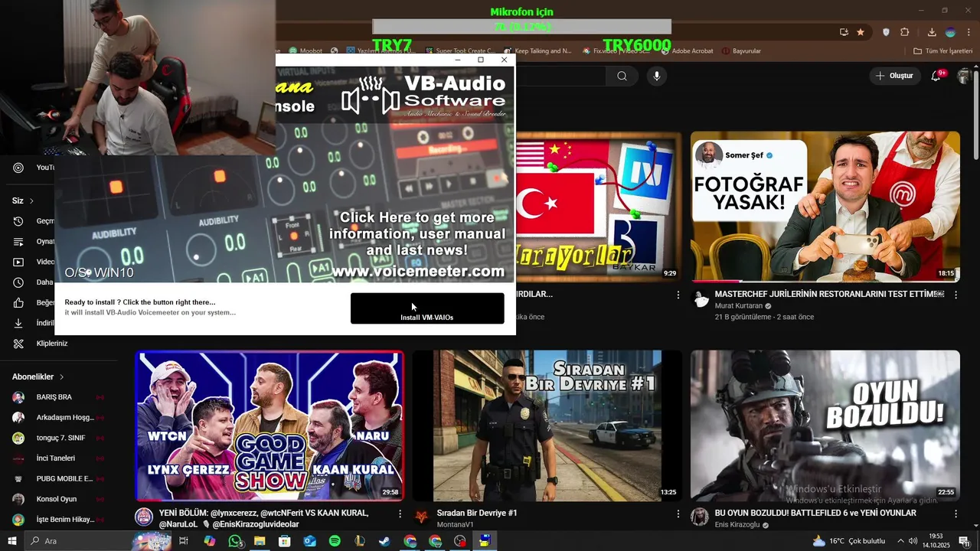The height and width of the screenshot is (551, 980).
Task: Open Task View on the taskbar
Action: (184, 541)
